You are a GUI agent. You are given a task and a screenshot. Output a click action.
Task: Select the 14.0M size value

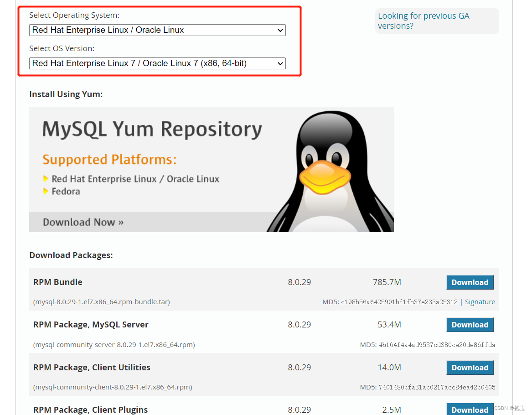pos(389,368)
